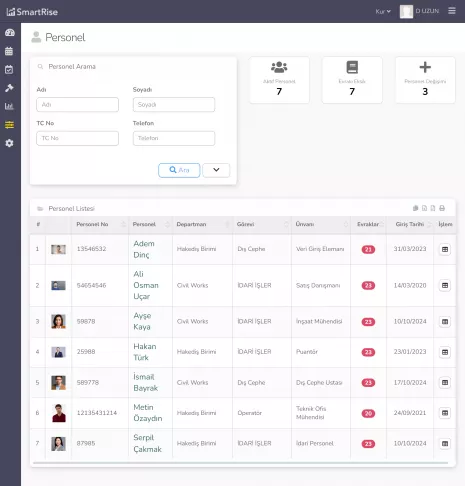Sort by Ünvanı column header
465x486 pixels.
click(x=321, y=224)
